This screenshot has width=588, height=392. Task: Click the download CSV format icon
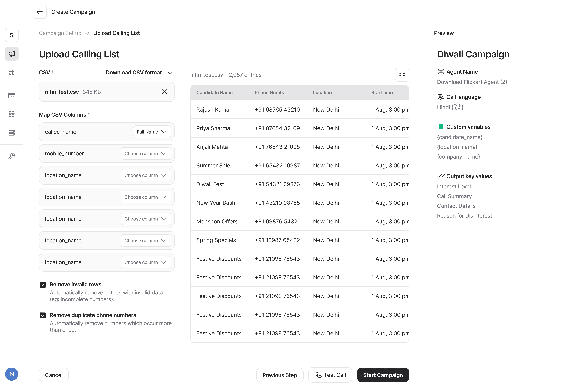(170, 72)
